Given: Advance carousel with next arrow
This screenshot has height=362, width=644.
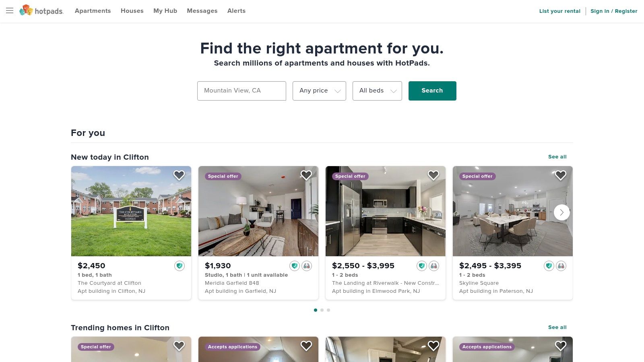Looking at the screenshot, I should click(562, 212).
